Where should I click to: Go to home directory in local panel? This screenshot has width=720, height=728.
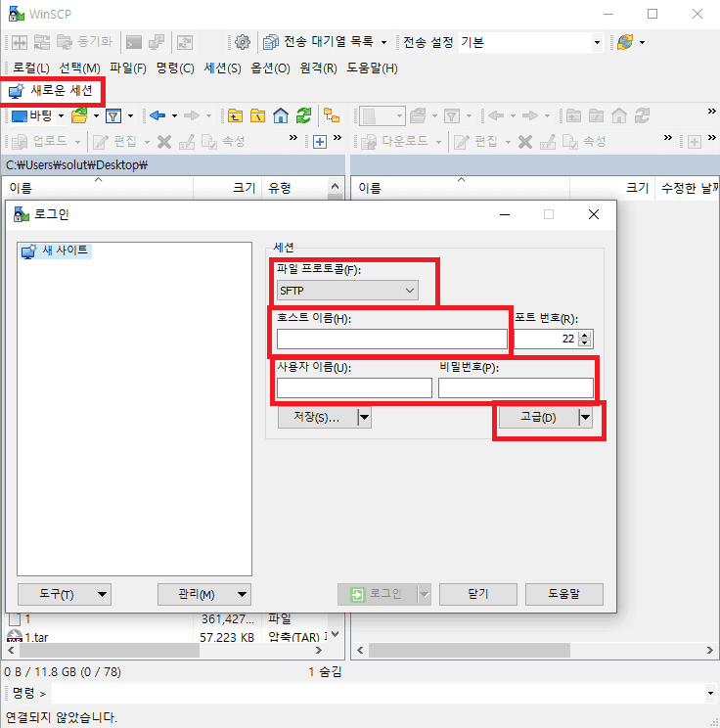click(x=281, y=115)
